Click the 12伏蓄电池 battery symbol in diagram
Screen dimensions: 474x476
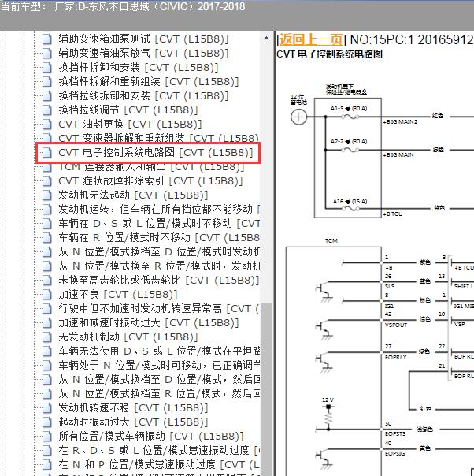pyautogui.click(x=299, y=117)
